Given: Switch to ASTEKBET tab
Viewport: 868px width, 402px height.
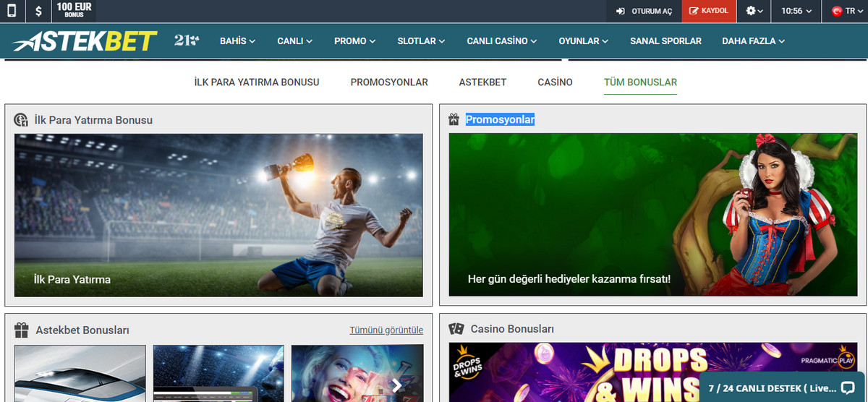Looking at the screenshot, I should pyautogui.click(x=482, y=82).
